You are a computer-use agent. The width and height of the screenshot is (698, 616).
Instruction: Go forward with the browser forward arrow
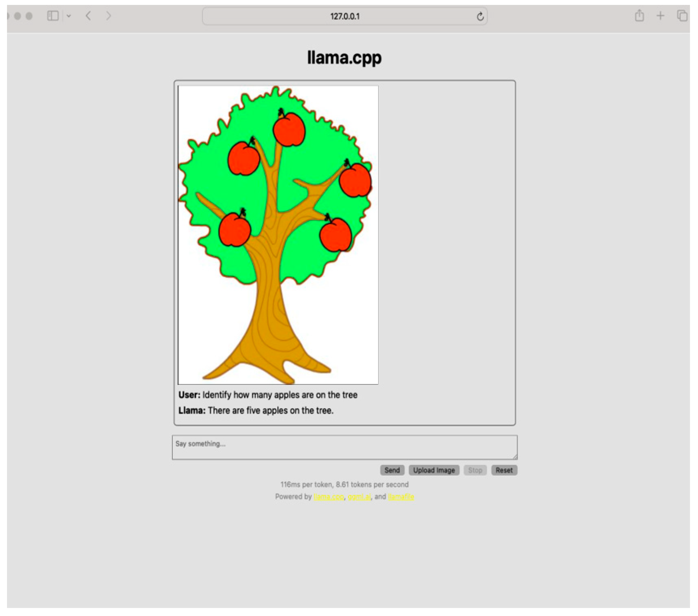tap(108, 16)
